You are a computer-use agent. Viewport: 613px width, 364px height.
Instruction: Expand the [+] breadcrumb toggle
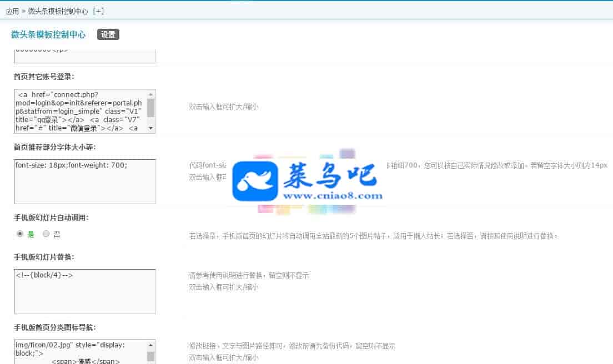[x=98, y=11]
